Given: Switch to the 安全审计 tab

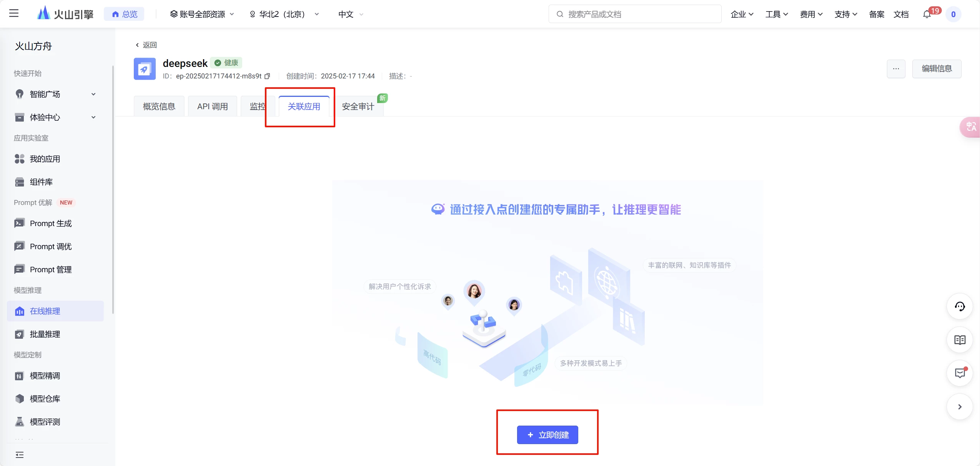Looking at the screenshot, I should click(358, 107).
